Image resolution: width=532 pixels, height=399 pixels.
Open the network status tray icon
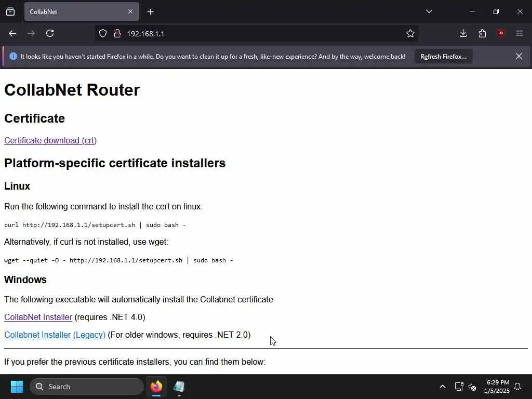pyautogui.click(x=459, y=387)
